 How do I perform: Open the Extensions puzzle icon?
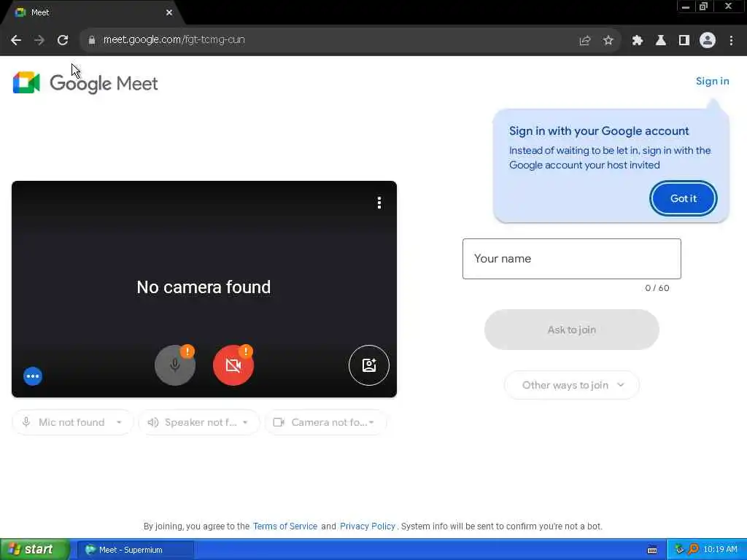click(638, 41)
